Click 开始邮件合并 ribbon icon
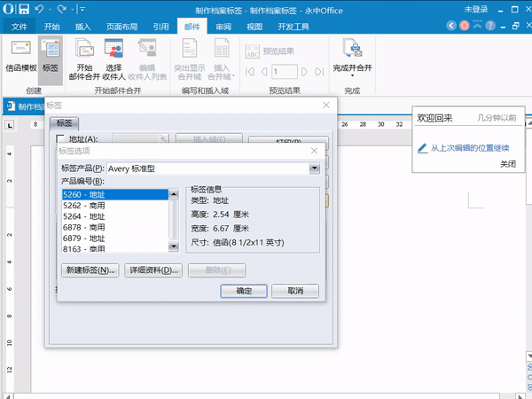532x399 pixels. [x=84, y=48]
